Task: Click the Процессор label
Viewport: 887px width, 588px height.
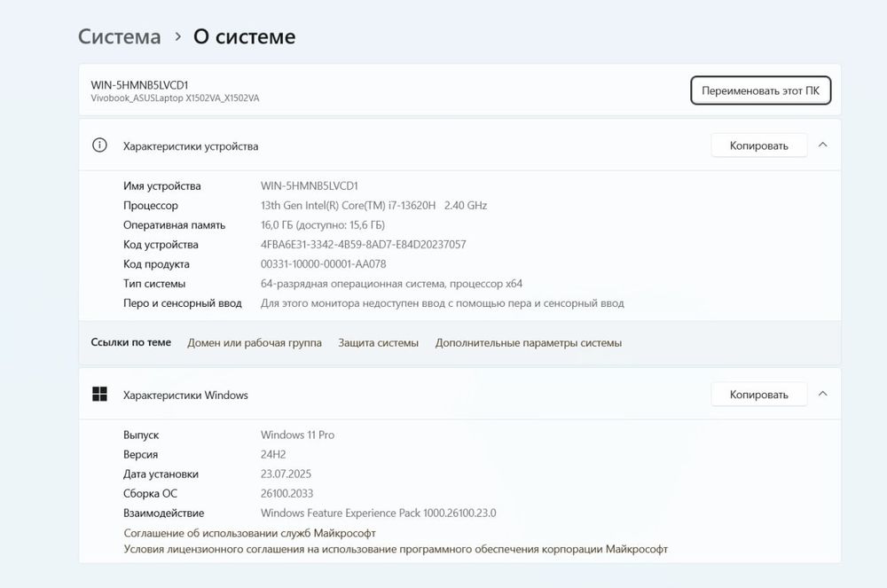Action: [151, 206]
